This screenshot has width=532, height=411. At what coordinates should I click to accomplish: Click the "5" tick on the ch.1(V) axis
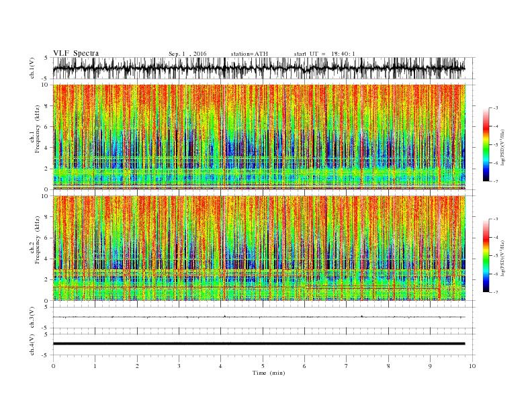tap(46, 58)
